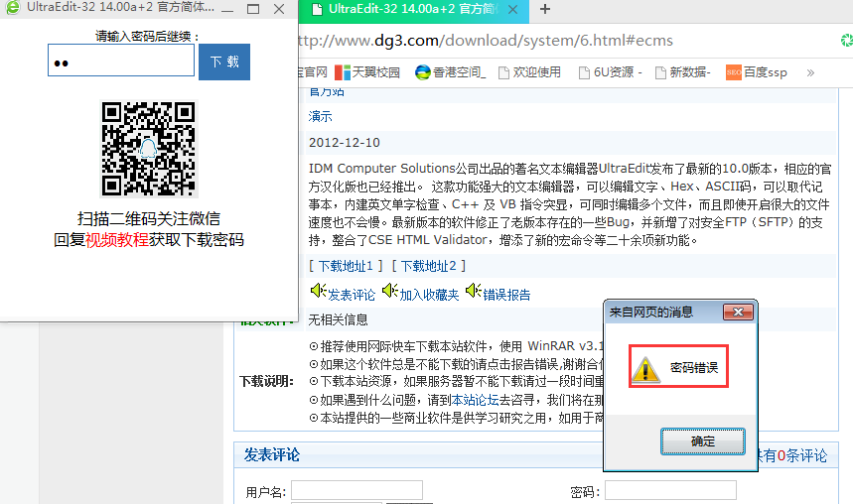This screenshot has width=853, height=504.
Task: Click the warning icon in the dialog
Action: (x=645, y=370)
